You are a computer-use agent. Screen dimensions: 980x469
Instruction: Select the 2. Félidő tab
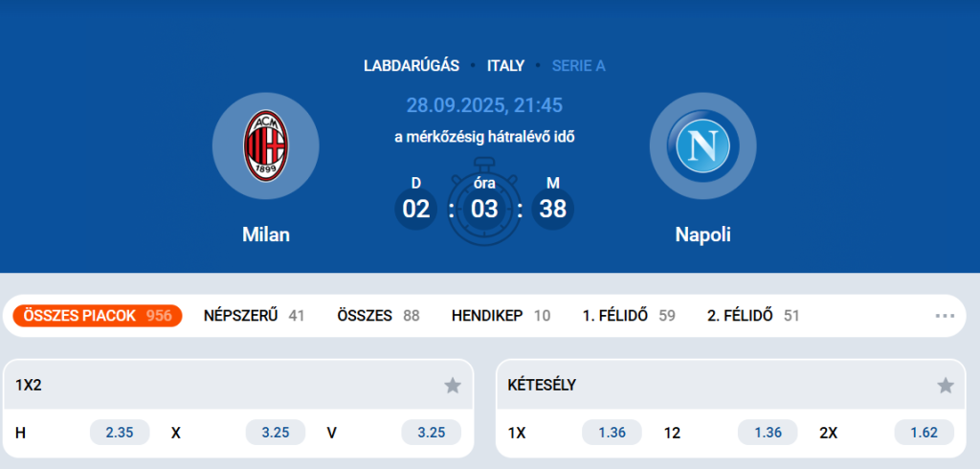pyautogui.click(x=753, y=316)
